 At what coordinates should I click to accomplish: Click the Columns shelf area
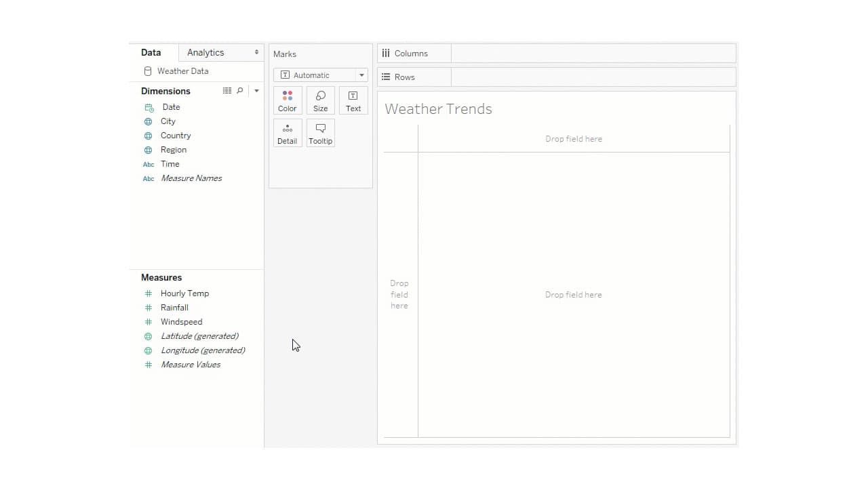pos(590,53)
